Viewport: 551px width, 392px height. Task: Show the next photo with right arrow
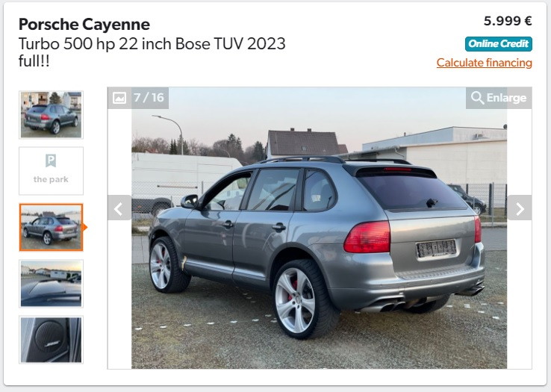[x=520, y=208]
